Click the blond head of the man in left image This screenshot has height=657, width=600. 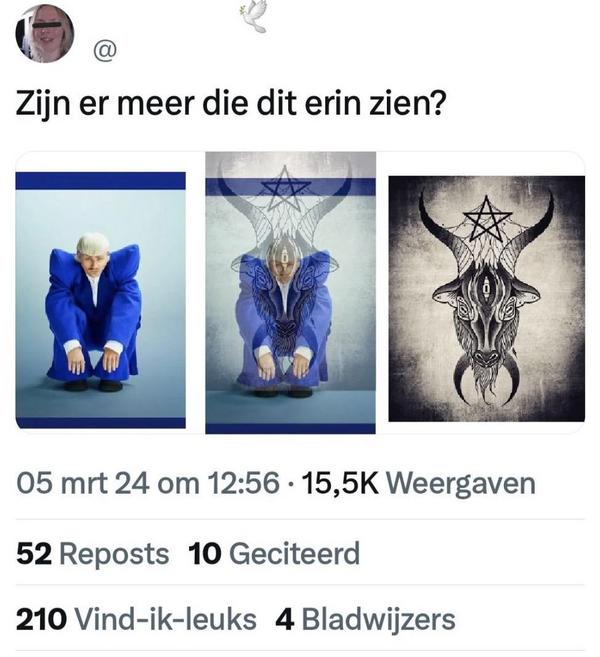[93, 246]
